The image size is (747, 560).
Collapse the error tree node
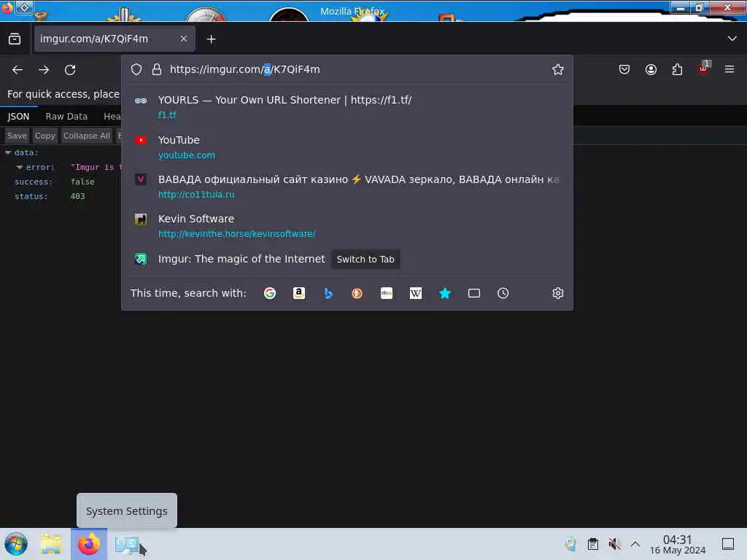[x=20, y=167]
